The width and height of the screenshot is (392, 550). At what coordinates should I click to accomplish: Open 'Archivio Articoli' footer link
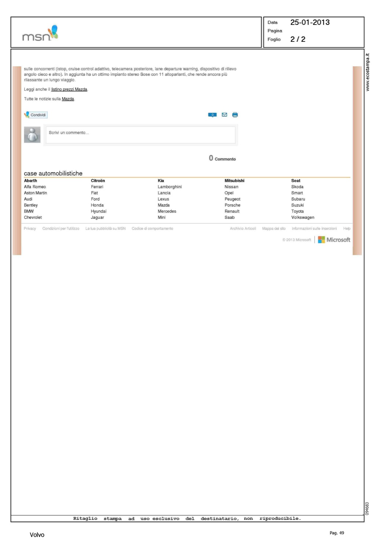tap(243, 229)
